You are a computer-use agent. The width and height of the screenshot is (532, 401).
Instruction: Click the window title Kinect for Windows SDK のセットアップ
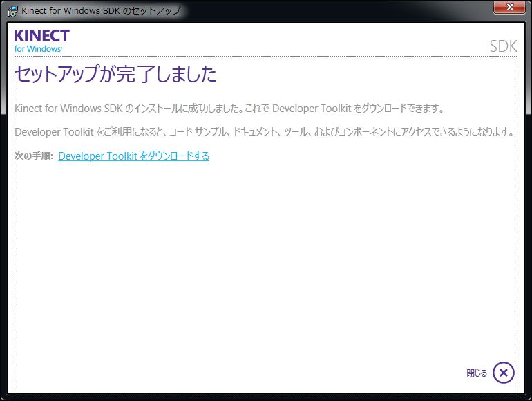pyautogui.click(x=101, y=11)
